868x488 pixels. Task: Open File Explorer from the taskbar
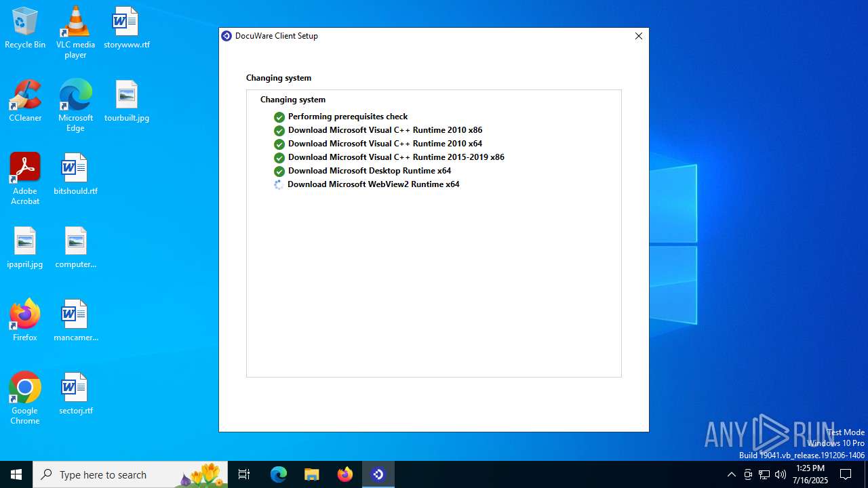312,474
